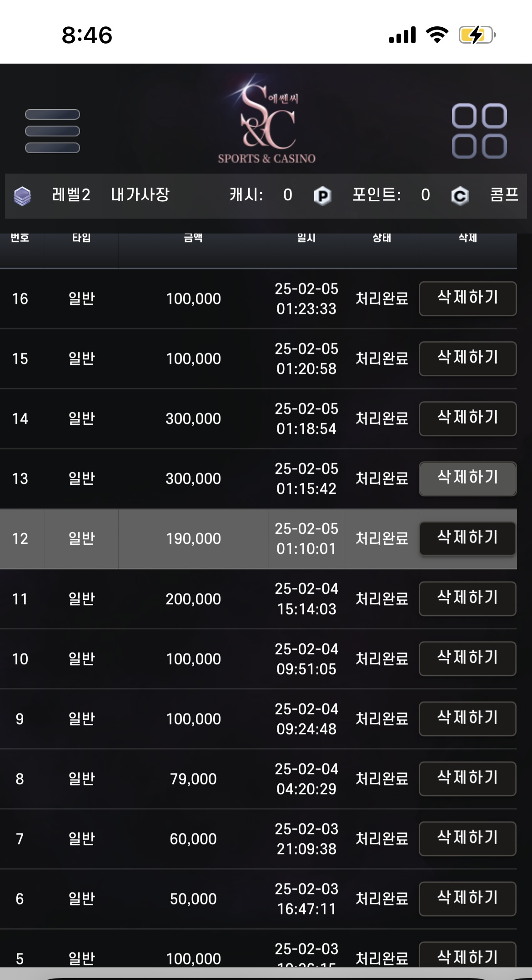Screen dimensions: 532x980
Task: Open the four-square grid menu
Action: [479, 131]
